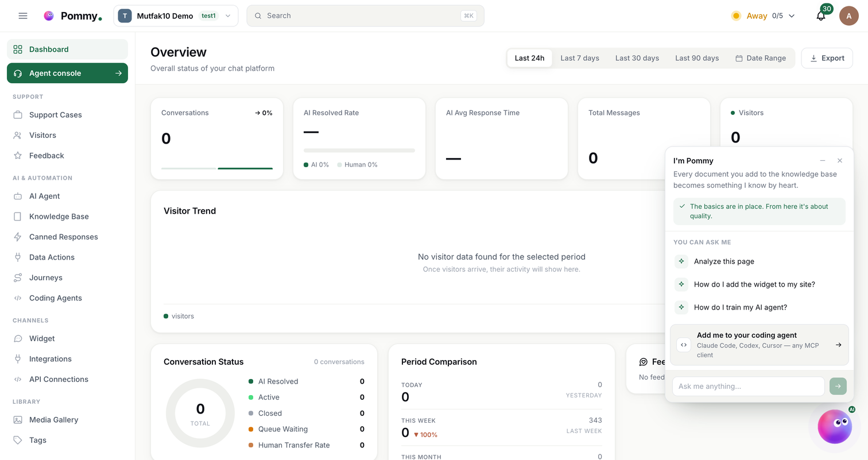This screenshot has width=868, height=460.
Task: Click the sparkle icon beside Analyze this page
Action: [x=681, y=261]
